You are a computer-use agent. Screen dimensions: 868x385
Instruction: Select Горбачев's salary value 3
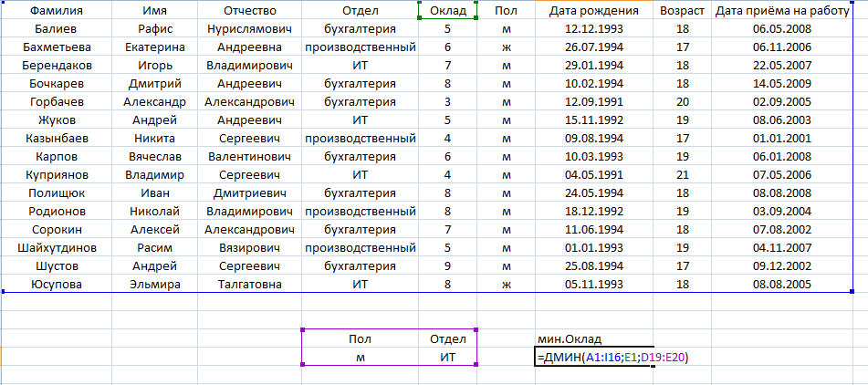pos(447,102)
